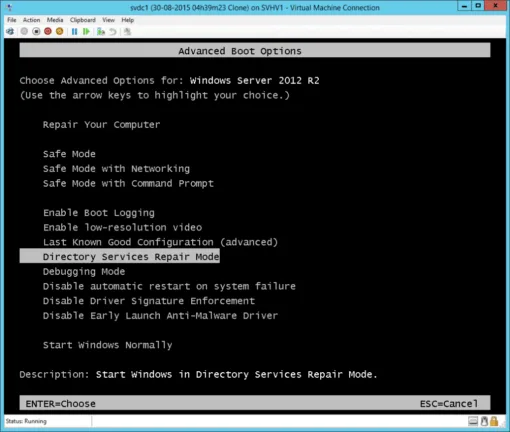Viewport: 510px width, 432px height.
Task: Click the mouse icon in status bar
Action: click(484, 421)
